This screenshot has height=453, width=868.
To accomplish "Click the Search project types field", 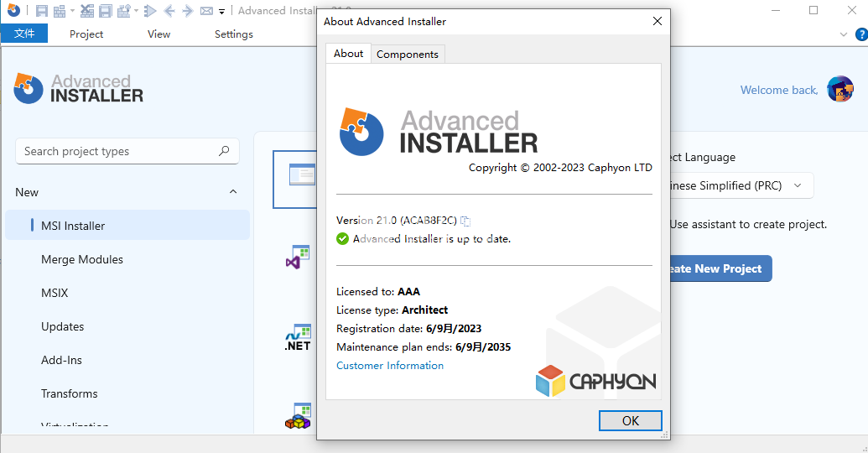I will tap(127, 151).
